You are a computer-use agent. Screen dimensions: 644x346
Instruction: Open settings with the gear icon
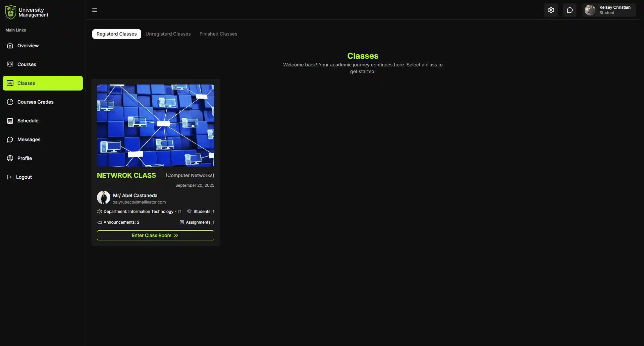tap(551, 10)
